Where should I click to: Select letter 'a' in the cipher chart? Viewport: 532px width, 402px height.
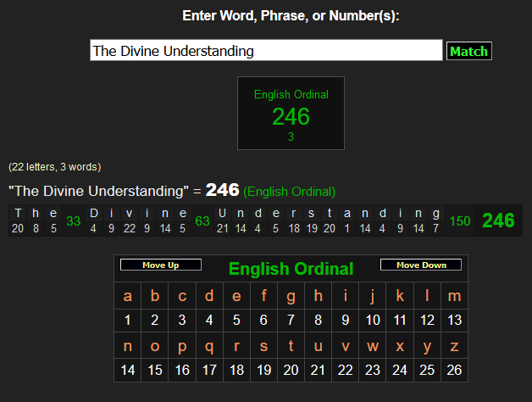(128, 296)
